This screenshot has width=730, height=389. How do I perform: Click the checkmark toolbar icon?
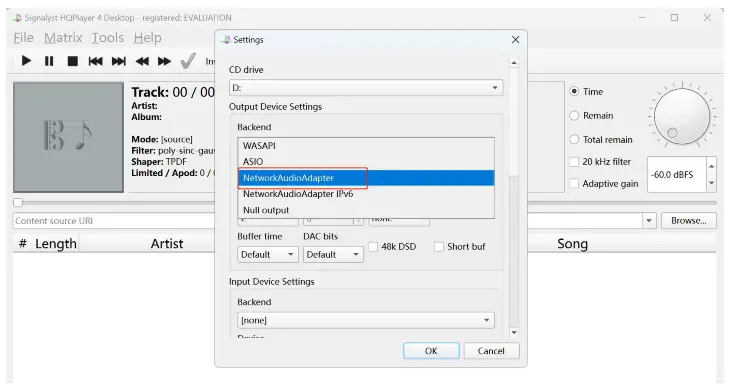188,60
